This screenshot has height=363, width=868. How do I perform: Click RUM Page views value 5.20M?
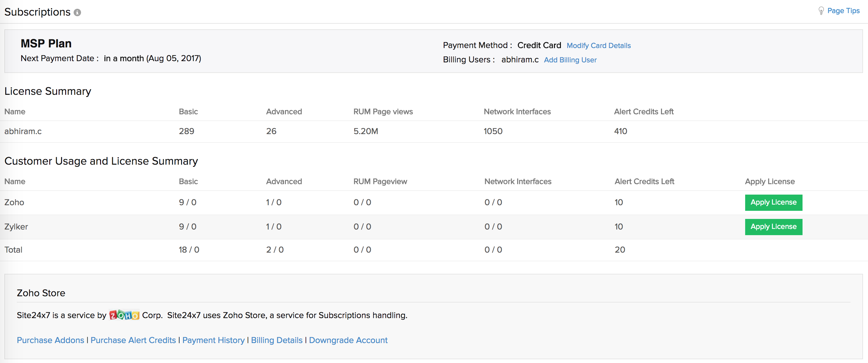click(x=366, y=131)
